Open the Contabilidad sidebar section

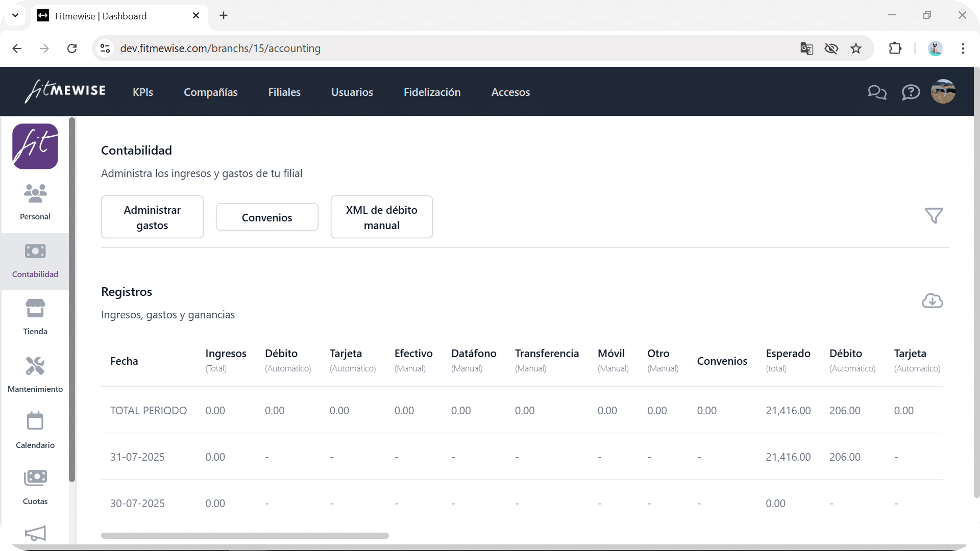click(35, 261)
